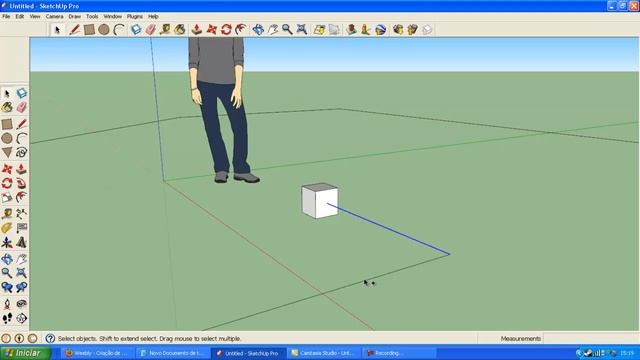Switch to Weebly taskbar window
The width and height of the screenshot is (640, 360).
click(98, 353)
